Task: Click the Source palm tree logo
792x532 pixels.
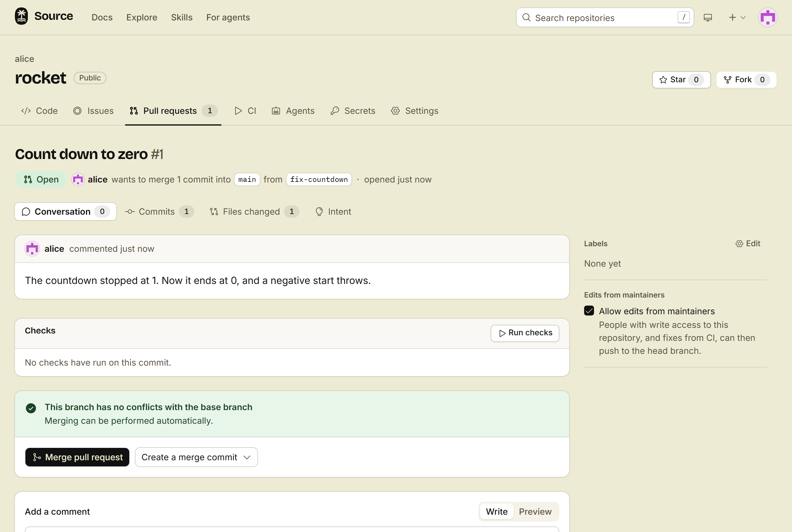Action: pos(21,17)
